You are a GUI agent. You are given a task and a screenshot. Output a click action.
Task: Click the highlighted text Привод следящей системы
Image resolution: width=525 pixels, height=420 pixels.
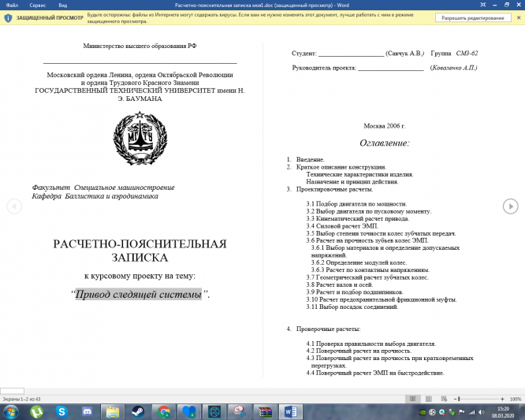tap(138, 294)
